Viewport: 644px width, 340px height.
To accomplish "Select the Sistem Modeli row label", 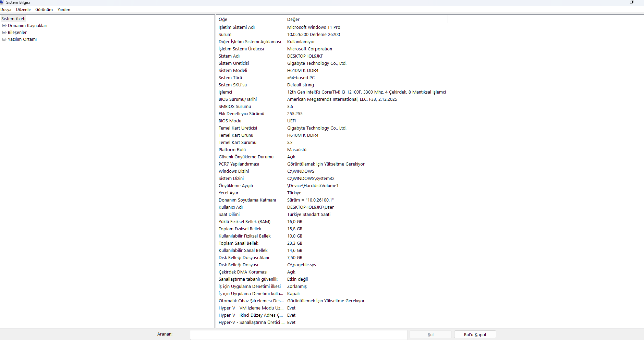I will click(233, 71).
